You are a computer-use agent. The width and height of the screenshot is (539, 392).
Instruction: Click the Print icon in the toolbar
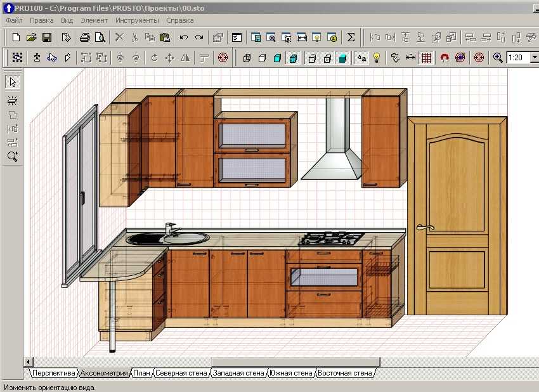(x=85, y=37)
